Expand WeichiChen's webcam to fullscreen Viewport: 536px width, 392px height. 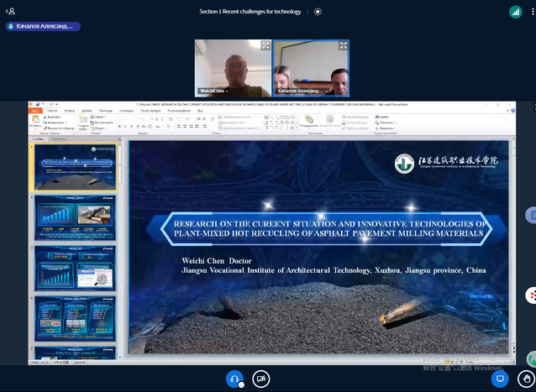pos(265,46)
